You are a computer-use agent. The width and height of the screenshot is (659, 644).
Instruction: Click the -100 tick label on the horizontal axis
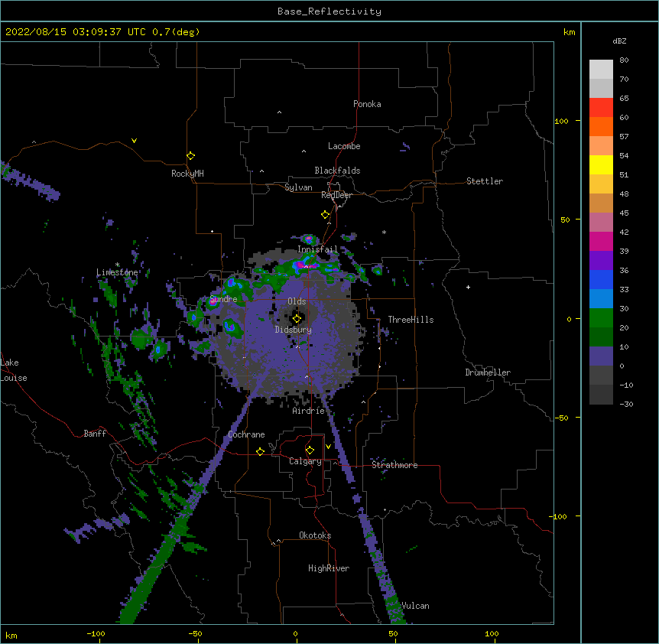(x=96, y=633)
